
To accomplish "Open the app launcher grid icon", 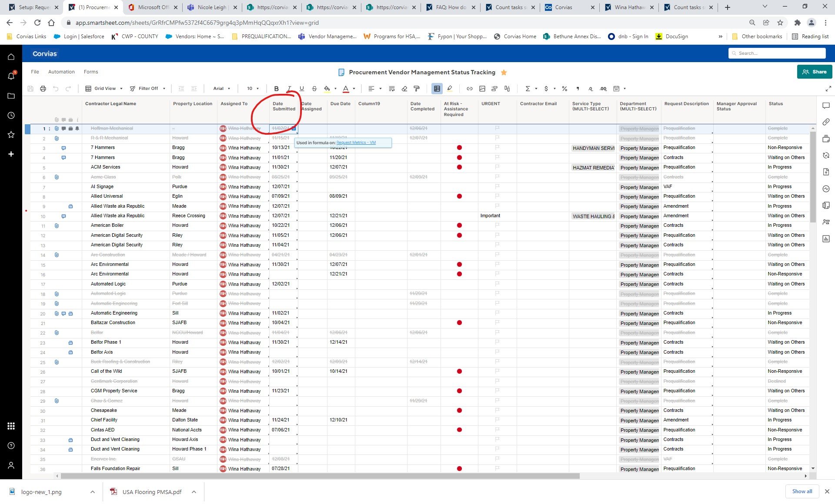I will pos(11,426).
